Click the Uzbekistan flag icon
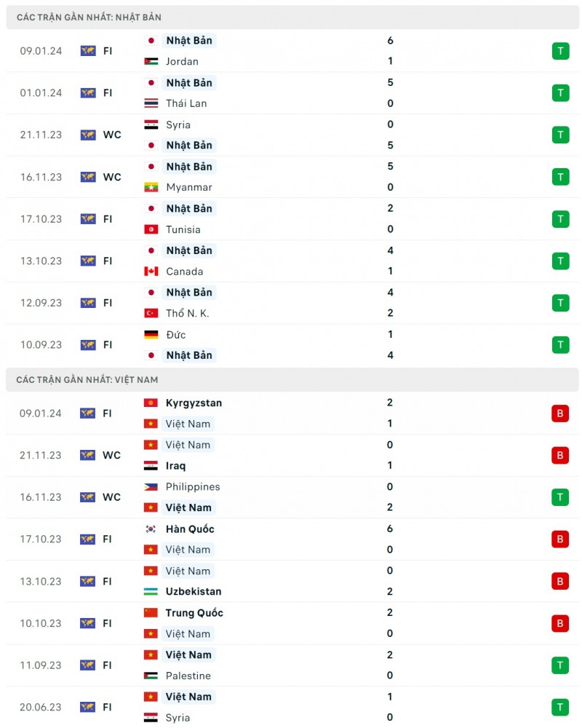582x728 pixels. click(151, 592)
